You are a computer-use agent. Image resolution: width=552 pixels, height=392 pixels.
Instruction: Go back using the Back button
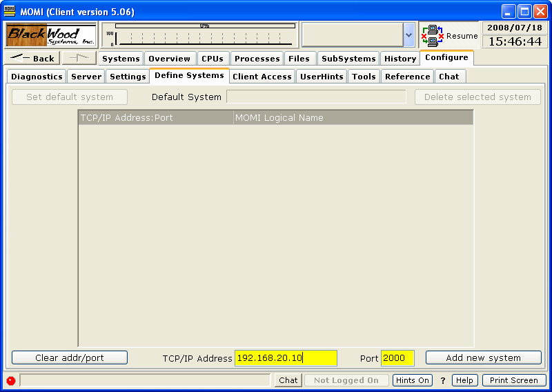click(32, 58)
